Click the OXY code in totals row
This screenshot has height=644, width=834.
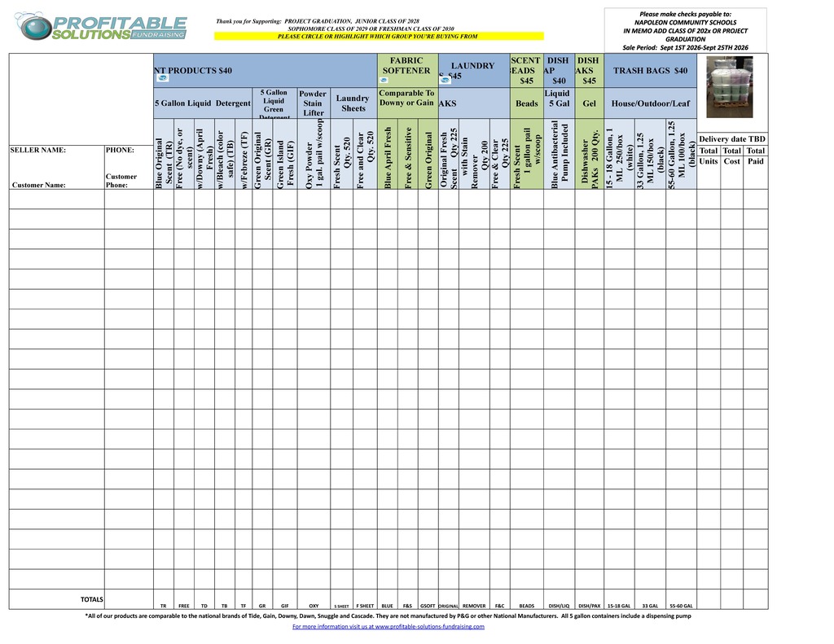click(x=314, y=606)
